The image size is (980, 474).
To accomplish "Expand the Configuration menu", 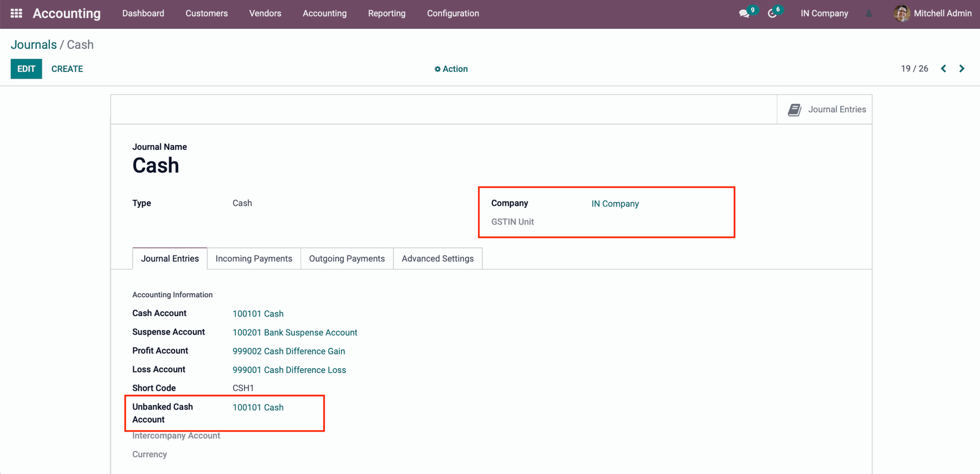I will click(x=453, y=13).
